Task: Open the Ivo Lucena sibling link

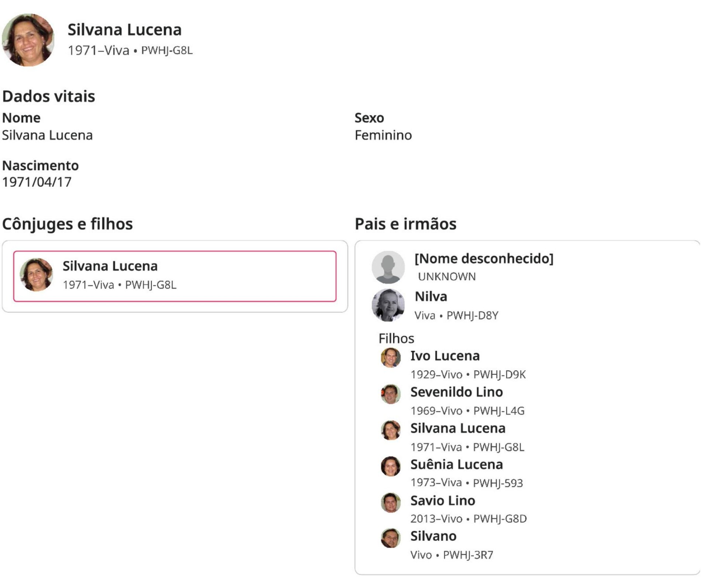Action: coord(445,356)
